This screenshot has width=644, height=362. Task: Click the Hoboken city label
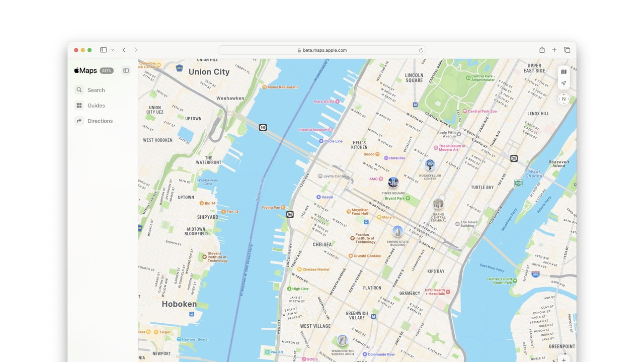point(179,304)
